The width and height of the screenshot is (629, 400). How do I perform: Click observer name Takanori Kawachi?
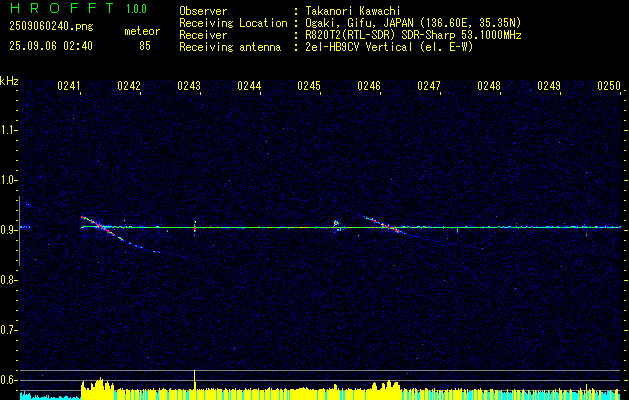(352, 11)
